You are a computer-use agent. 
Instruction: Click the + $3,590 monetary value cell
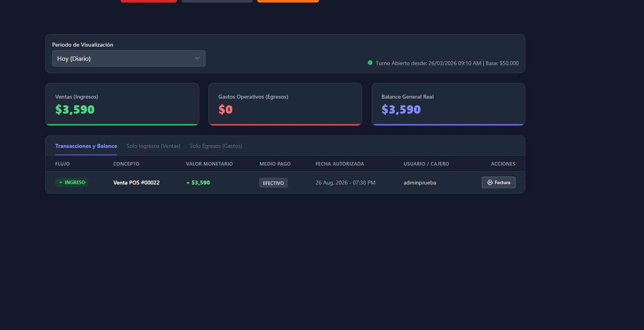click(x=198, y=182)
